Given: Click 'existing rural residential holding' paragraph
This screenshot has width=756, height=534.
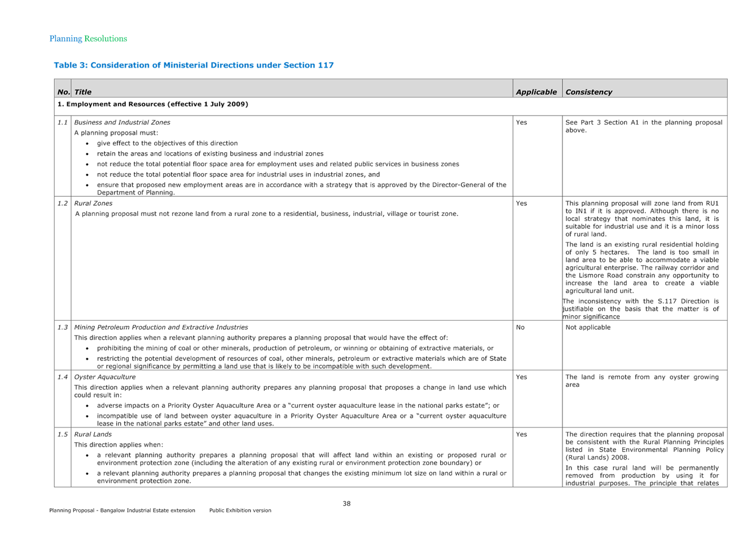Looking at the screenshot, I should (x=642, y=268).
